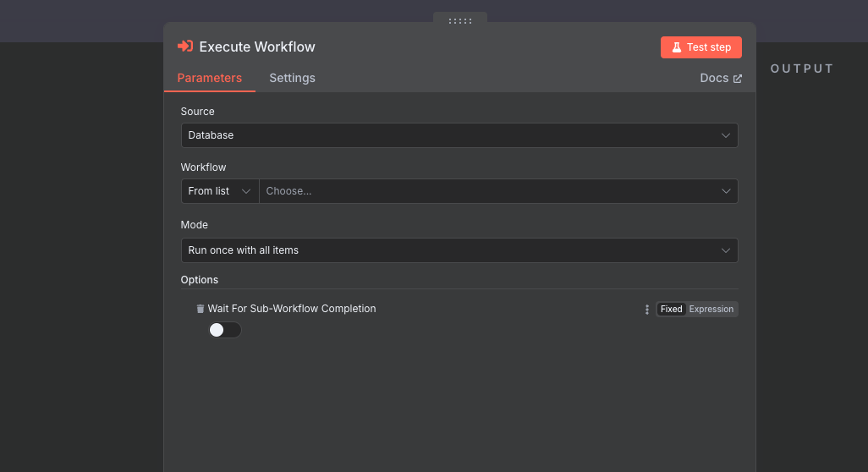The height and width of the screenshot is (472, 868).
Task: Click the chevron at right of Choose field
Action: click(726, 191)
